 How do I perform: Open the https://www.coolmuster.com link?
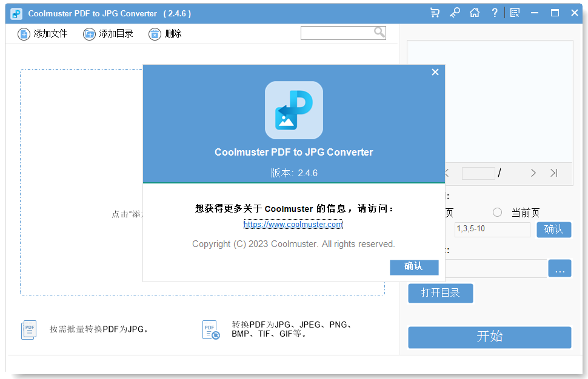[x=293, y=224]
